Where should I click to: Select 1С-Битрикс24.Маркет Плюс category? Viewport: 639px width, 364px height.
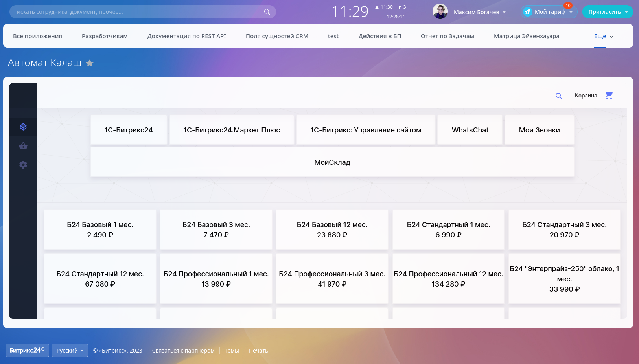pyautogui.click(x=232, y=130)
